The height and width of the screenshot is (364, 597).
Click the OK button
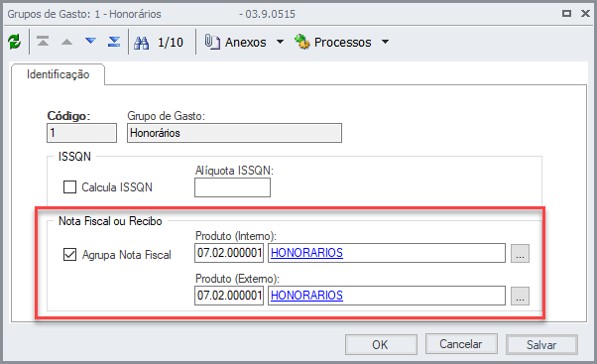point(381,344)
